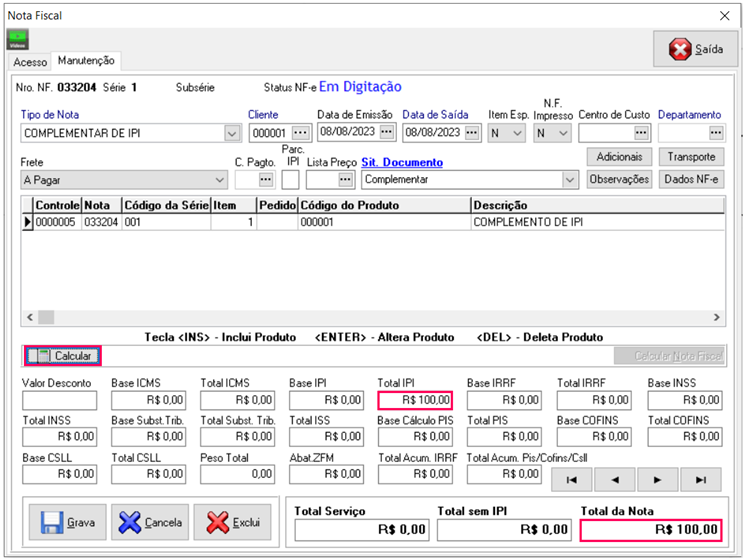Open the Item Esp. dropdown
748x560 pixels.
tap(517, 133)
